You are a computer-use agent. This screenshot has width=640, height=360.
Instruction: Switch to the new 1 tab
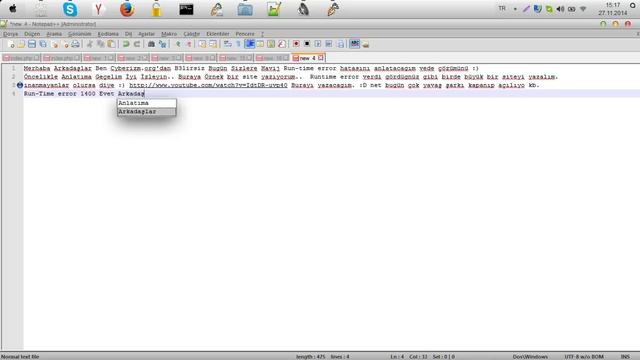[98, 58]
